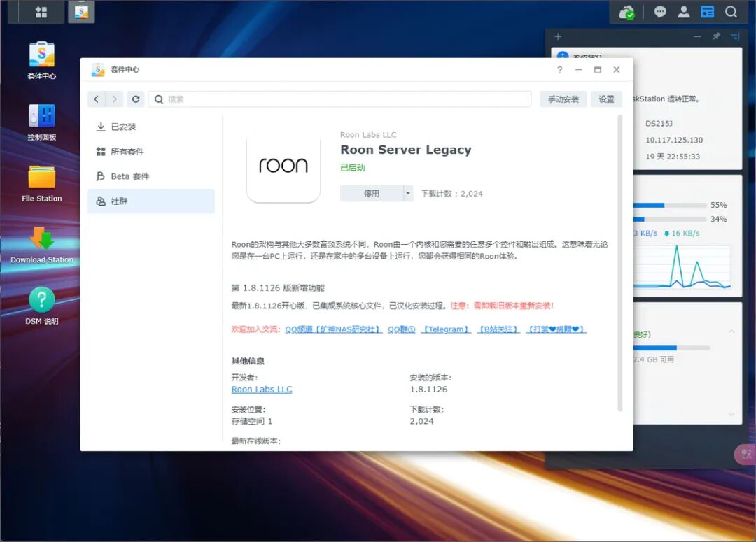Open Beta 套件 section
The width and height of the screenshot is (756, 542).
(151, 176)
